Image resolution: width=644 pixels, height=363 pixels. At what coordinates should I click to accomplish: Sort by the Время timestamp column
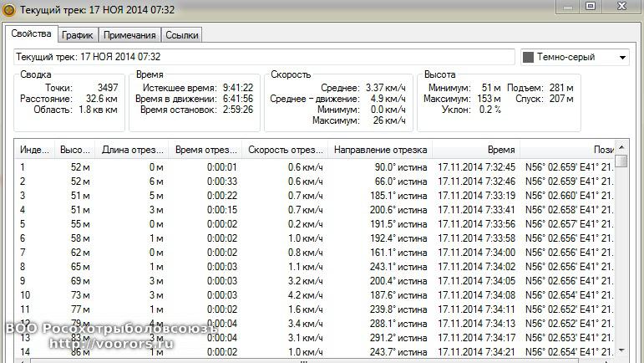pyautogui.click(x=474, y=150)
